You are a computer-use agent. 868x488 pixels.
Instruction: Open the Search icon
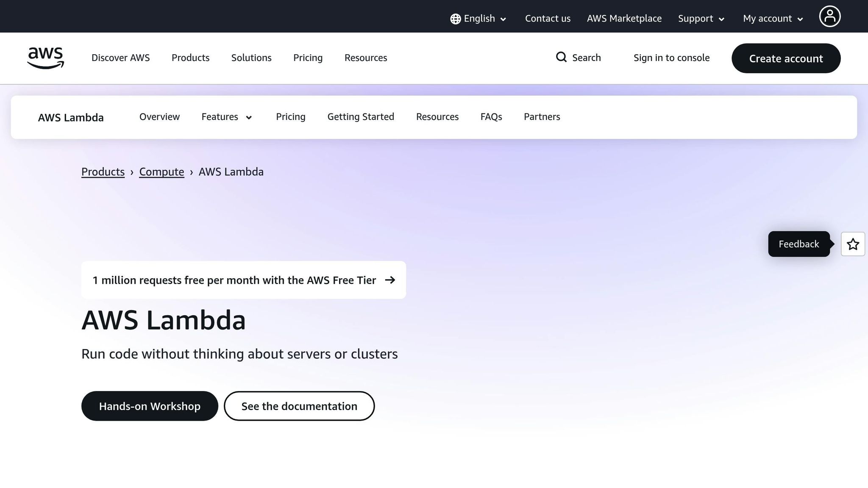562,57
